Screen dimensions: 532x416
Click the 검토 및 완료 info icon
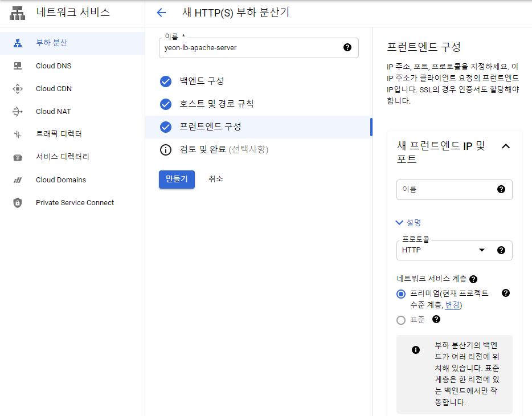(x=166, y=150)
